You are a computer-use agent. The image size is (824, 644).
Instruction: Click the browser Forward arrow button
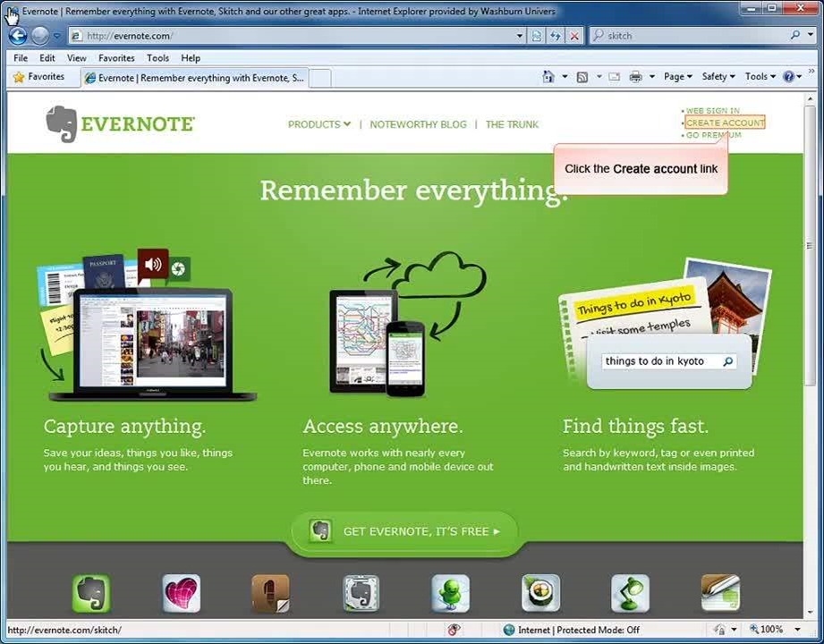[40, 36]
